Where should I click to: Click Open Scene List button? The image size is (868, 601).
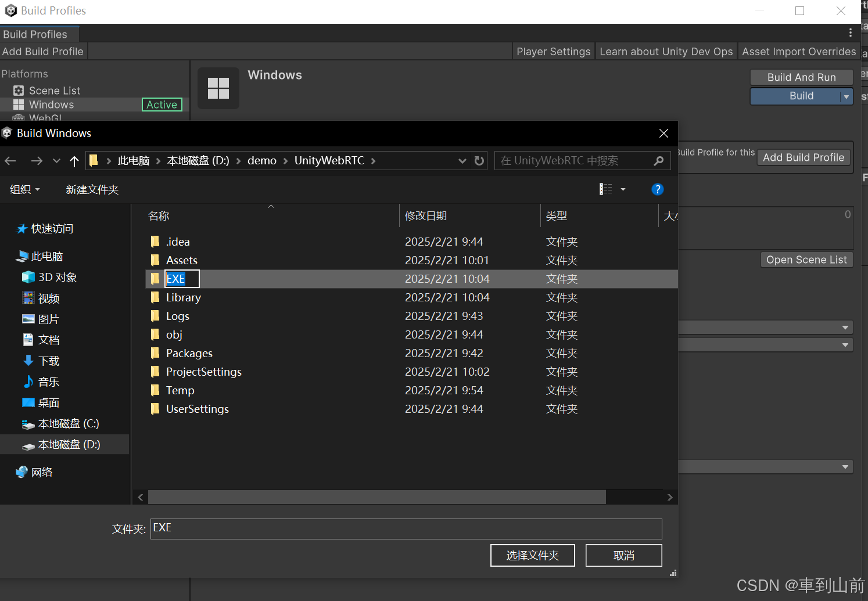click(806, 260)
